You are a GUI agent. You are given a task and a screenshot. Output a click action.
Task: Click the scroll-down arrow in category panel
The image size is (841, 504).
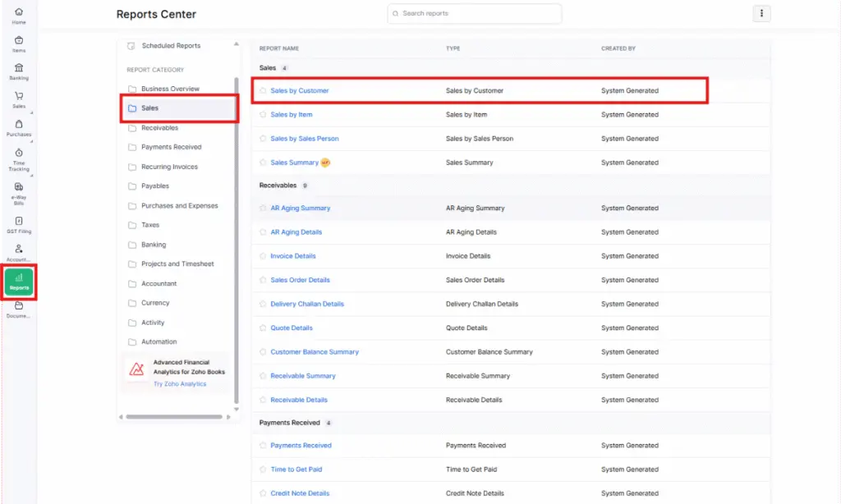[x=236, y=410]
